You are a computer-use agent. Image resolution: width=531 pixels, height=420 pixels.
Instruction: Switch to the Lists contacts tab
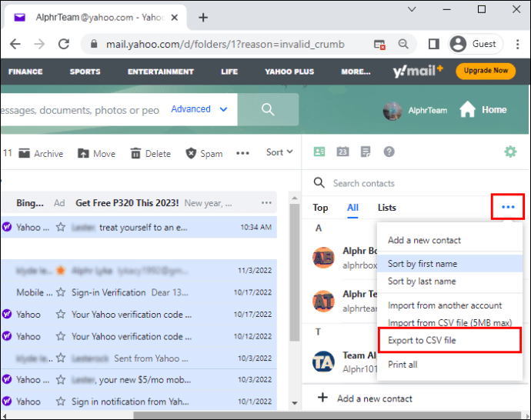click(387, 208)
